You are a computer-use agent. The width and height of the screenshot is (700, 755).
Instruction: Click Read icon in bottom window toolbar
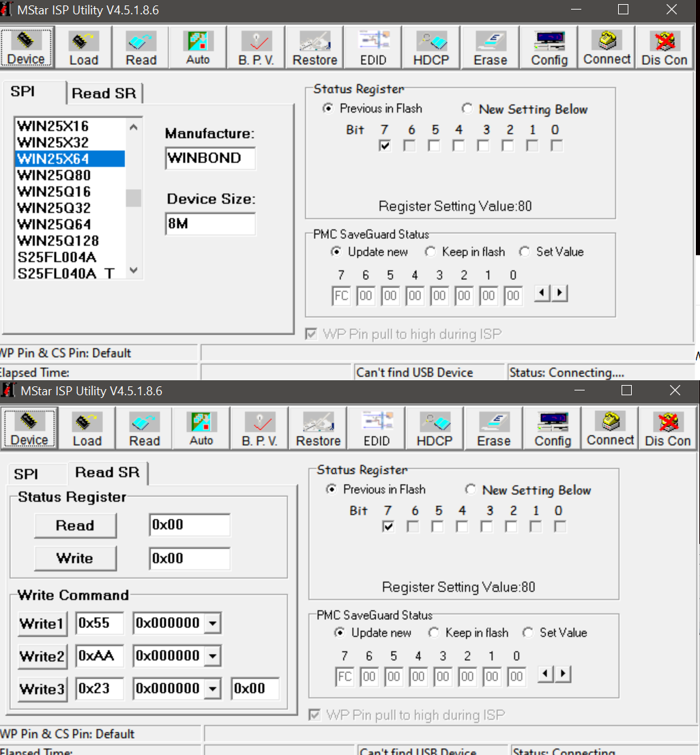pyautogui.click(x=145, y=428)
